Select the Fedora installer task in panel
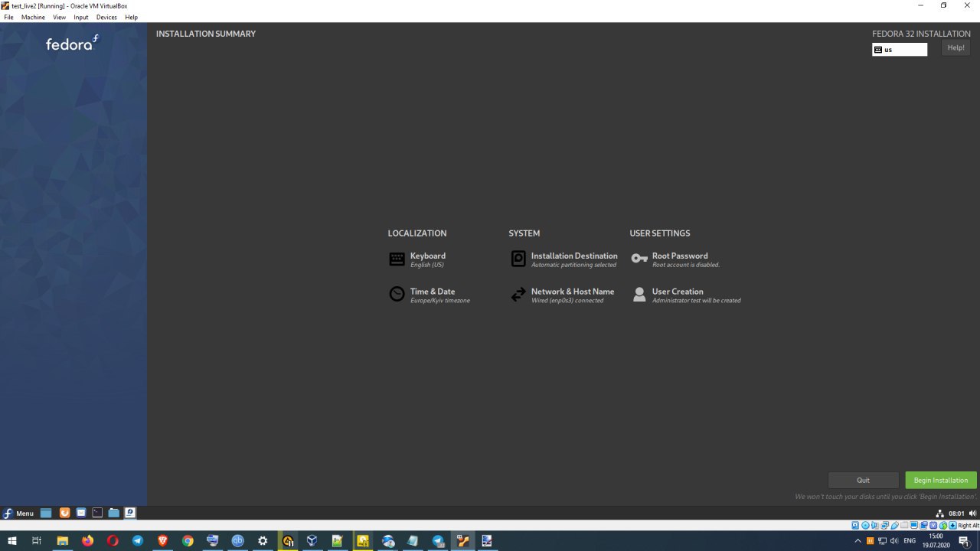 pyautogui.click(x=130, y=513)
